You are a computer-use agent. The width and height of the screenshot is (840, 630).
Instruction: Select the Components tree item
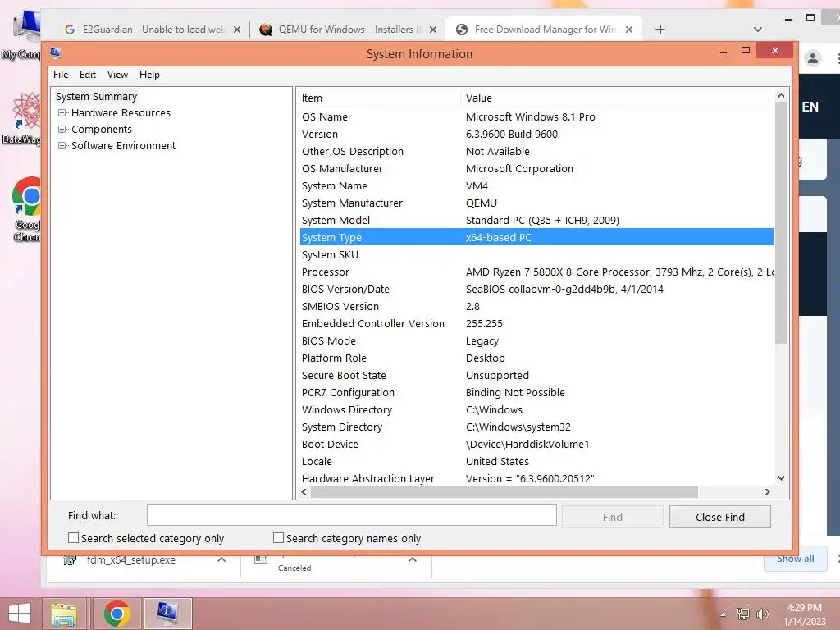(x=101, y=129)
